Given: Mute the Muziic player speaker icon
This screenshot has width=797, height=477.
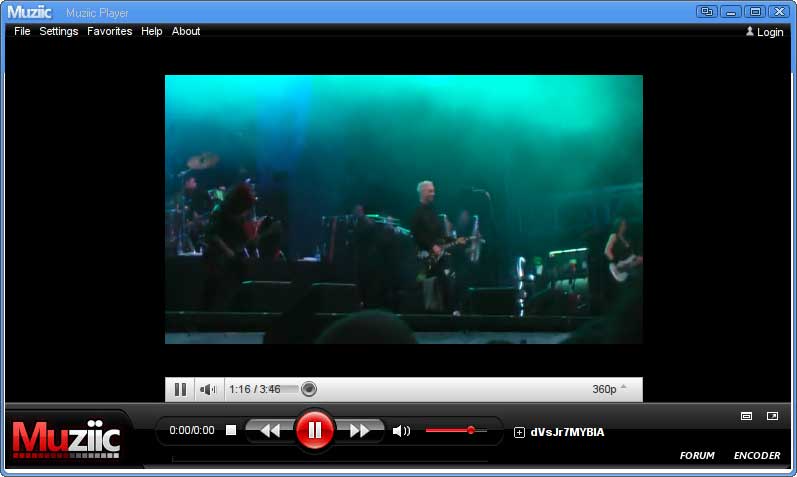Looking at the screenshot, I should tap(401, 431).
